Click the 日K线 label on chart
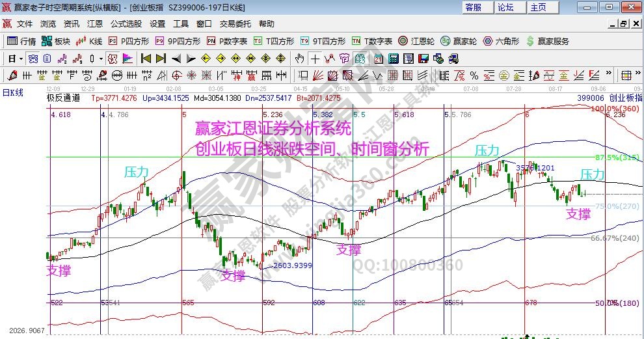The width and height of the screenshot is (644, 339). (x=12, y=92)
